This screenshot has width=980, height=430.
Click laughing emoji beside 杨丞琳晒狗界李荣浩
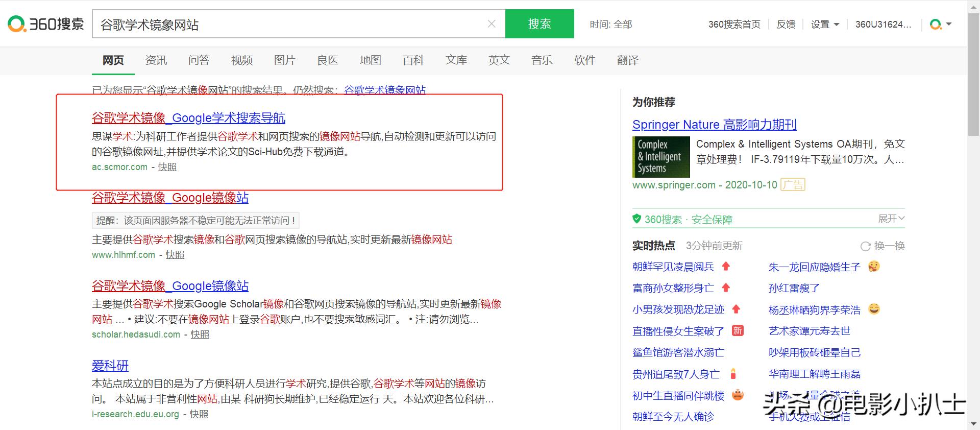pyautogui.click(x=874, y=309)
